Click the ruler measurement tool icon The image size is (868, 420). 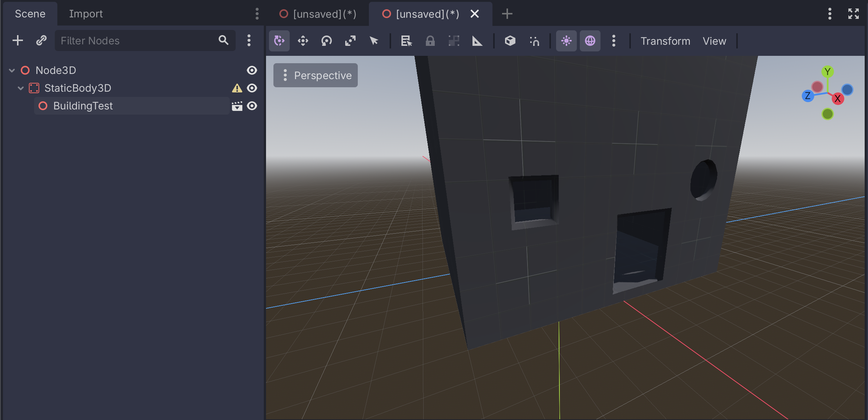[x=477, y=41]
